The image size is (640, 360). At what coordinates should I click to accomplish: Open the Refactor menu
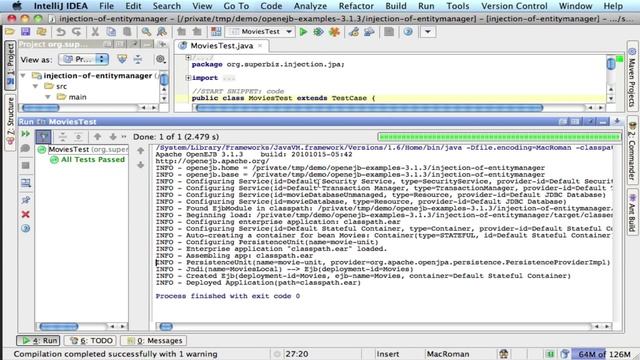356,6
